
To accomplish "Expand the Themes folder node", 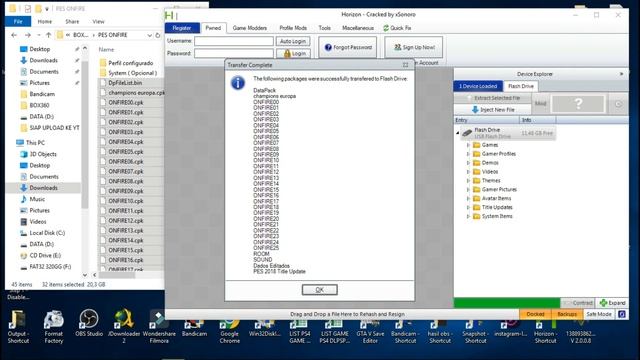I will coord(468,180).
